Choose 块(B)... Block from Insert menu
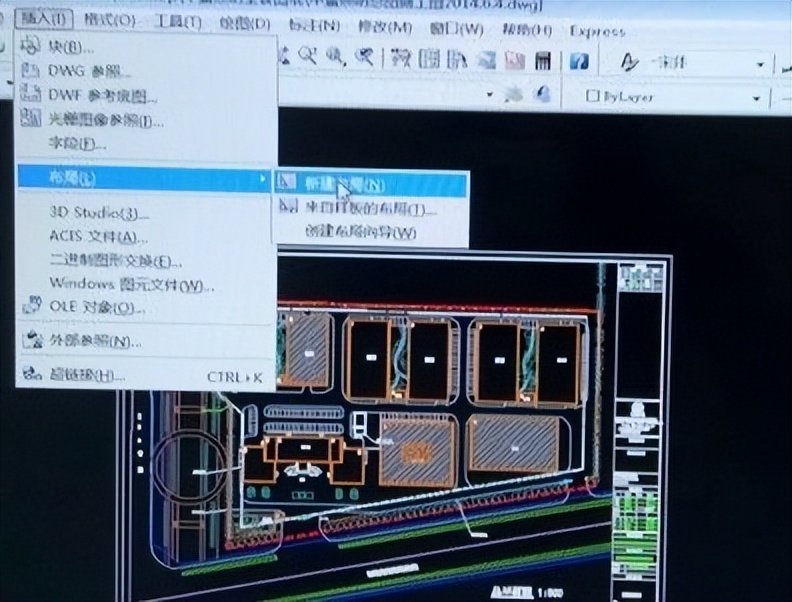The height and width of the screenshot is (602, 792). [146, 47]
